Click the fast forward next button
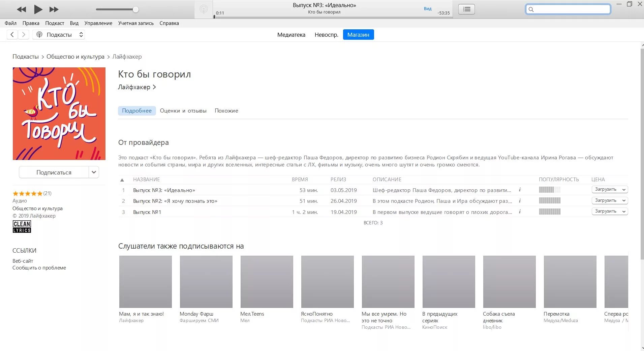The height and width of the screenshot is (351, 644). click(54, 9)
